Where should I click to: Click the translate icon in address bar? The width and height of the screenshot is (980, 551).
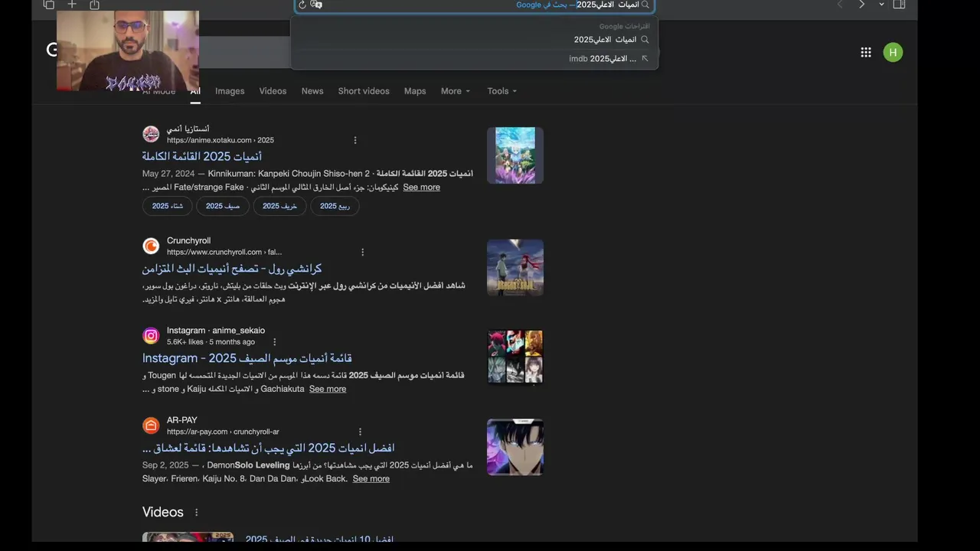click(x=317, y=5)
